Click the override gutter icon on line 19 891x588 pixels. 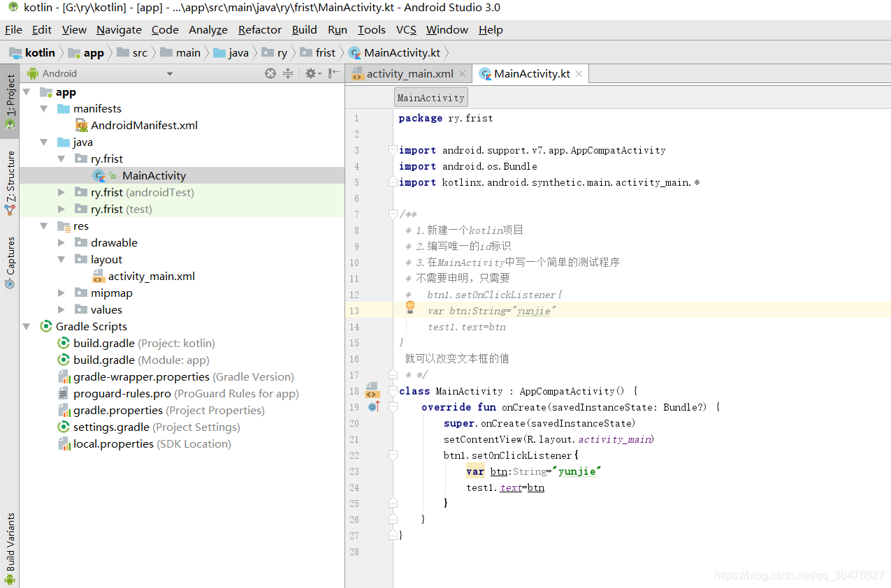pos(373,406)
